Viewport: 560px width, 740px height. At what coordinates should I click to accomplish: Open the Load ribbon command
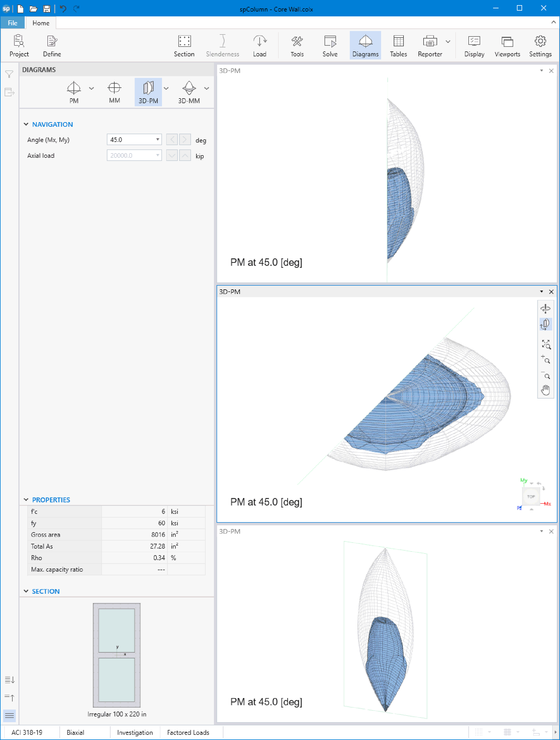pyautogui.click(x=259, y=45)
